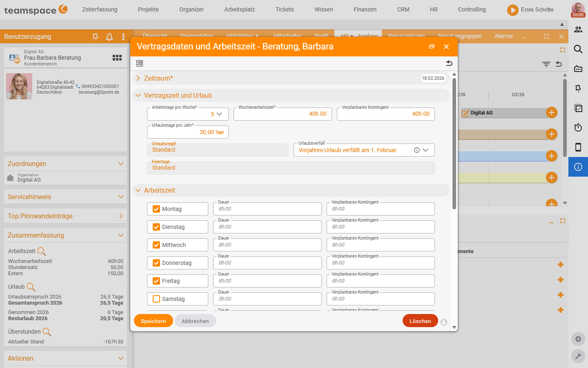Open the task checklist icon in the right sidebar
This screenshot has height=368, width=588.
578,108
